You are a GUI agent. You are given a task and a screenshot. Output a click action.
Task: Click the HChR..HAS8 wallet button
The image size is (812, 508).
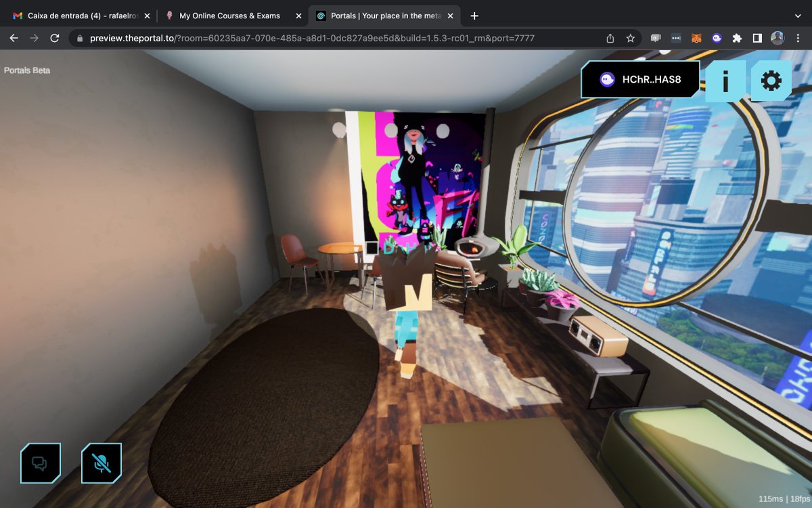[x=640, y=79]
